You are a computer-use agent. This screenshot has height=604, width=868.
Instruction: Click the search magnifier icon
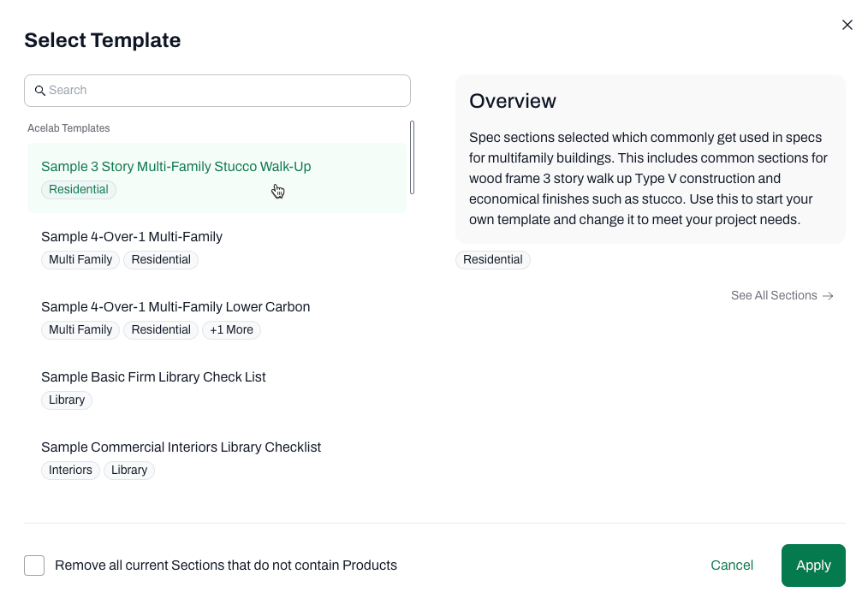point(40,90)
